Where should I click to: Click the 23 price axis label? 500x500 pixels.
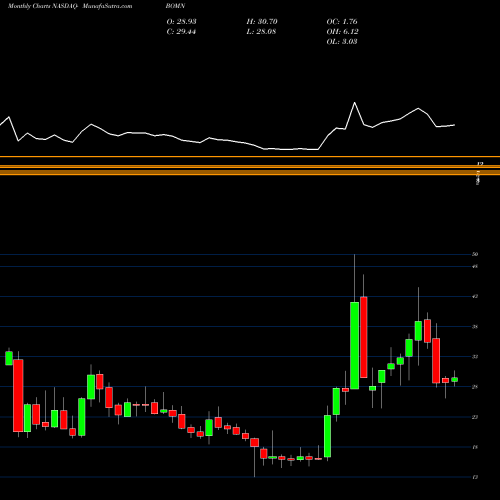pos(475,417)
